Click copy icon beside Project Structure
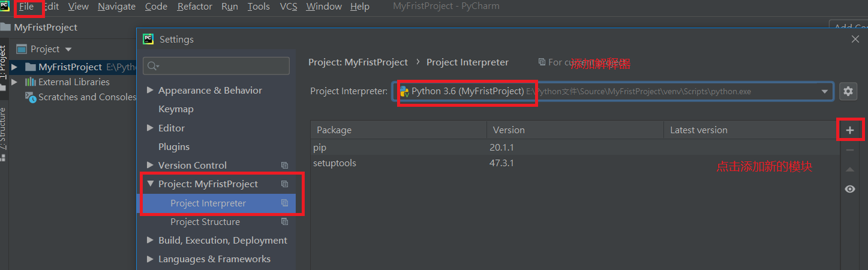The height and width of the screenshot is (270, 868). pyautogui.click(x=285, y=222)
